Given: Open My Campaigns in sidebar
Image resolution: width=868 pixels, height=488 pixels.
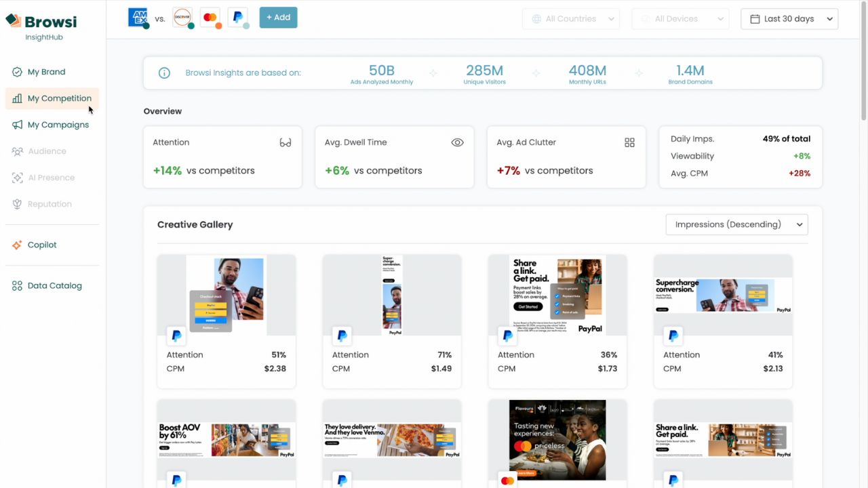Looking at the screenshot, I should (52, 125).
